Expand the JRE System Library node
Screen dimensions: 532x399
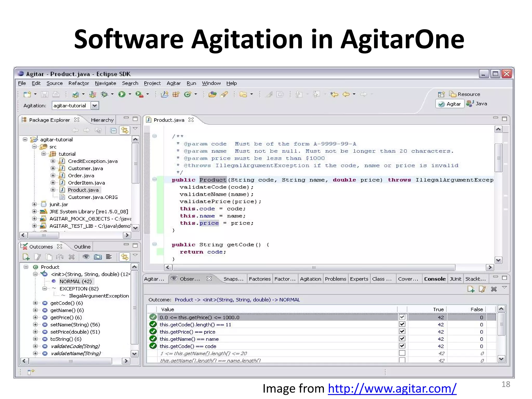[x=34, y=211]
